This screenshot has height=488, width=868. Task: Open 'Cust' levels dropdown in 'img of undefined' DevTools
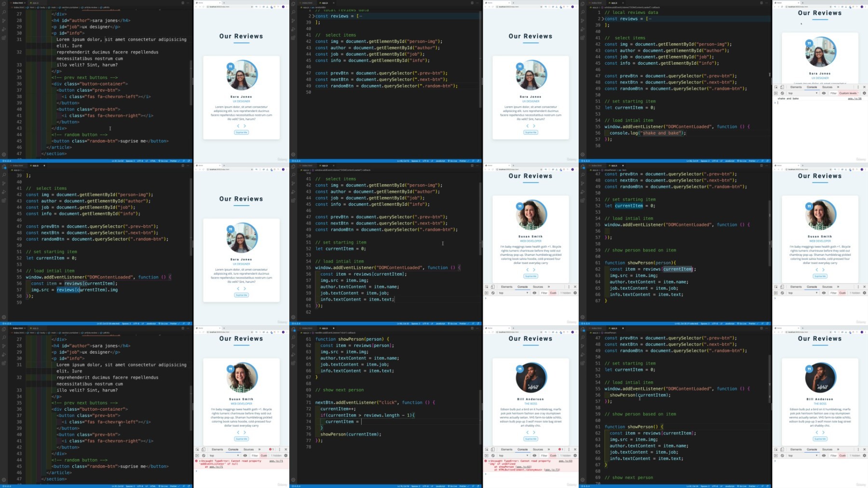coord(553,456)
